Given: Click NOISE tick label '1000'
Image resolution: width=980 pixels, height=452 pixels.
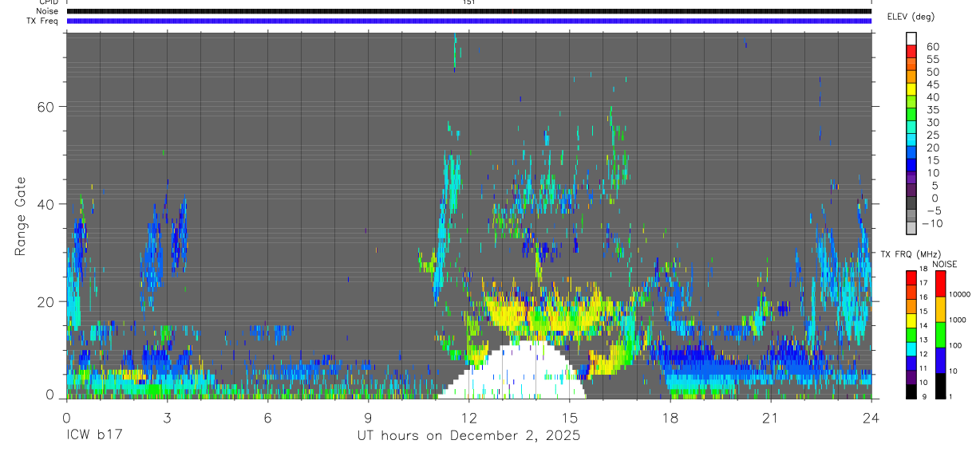Looking at the screenshot, I should tap(957, 320).
